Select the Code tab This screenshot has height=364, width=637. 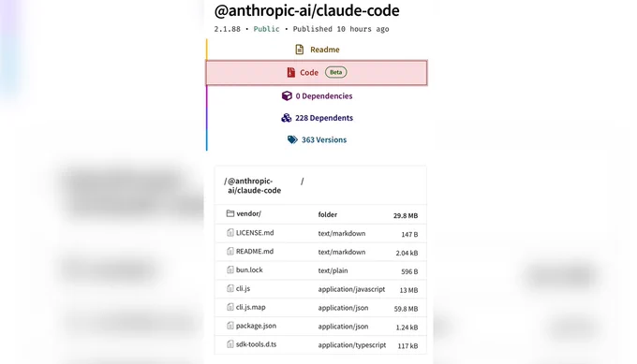coord(317,73)
